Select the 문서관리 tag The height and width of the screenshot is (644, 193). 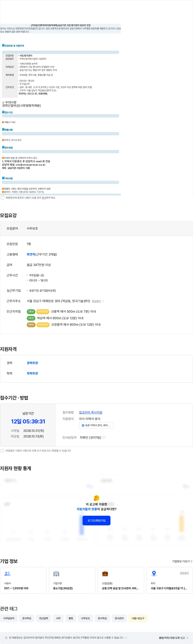coord(119,618)
